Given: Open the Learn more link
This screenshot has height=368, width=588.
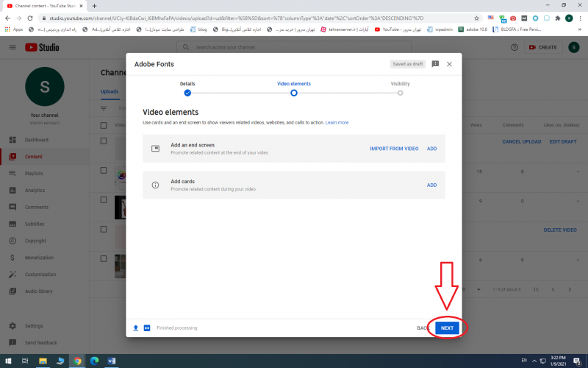Looking at the screenshot, I should pyautogui.click(x=337, y=122).
